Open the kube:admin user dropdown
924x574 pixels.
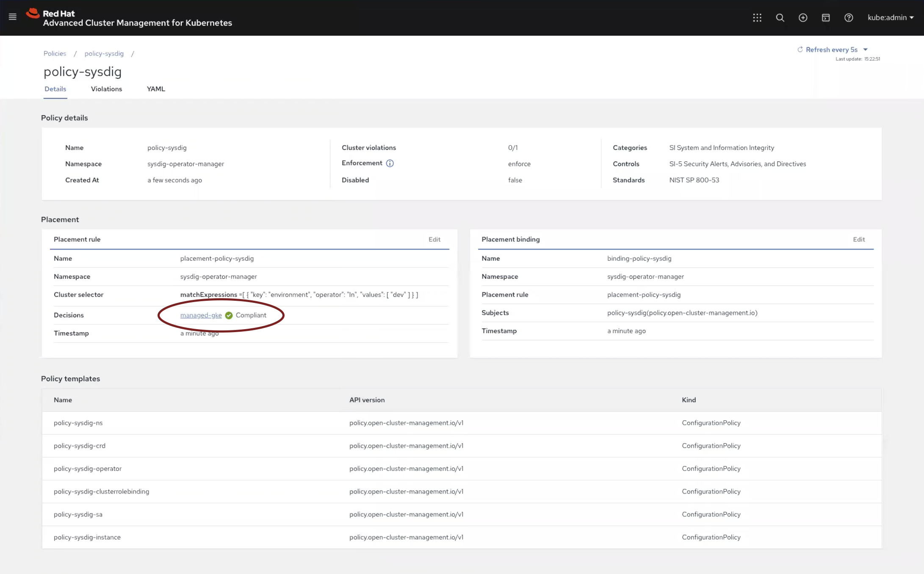coord(890,18)
